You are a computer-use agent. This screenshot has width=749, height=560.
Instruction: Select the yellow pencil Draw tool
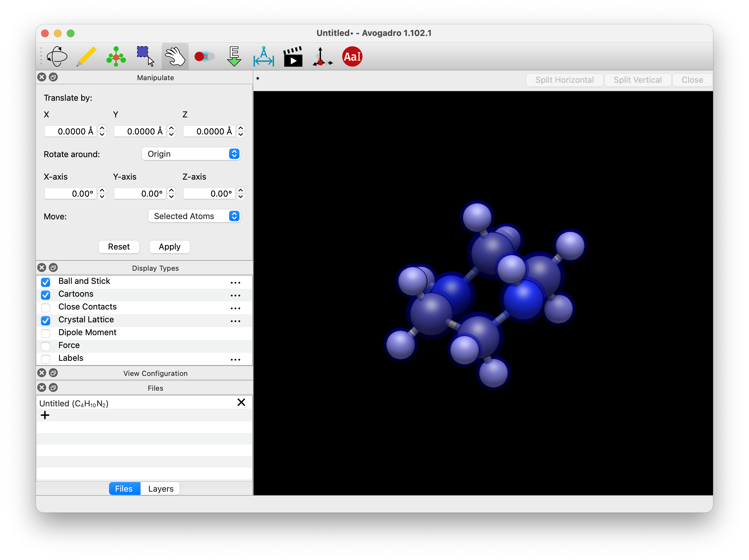87,56
